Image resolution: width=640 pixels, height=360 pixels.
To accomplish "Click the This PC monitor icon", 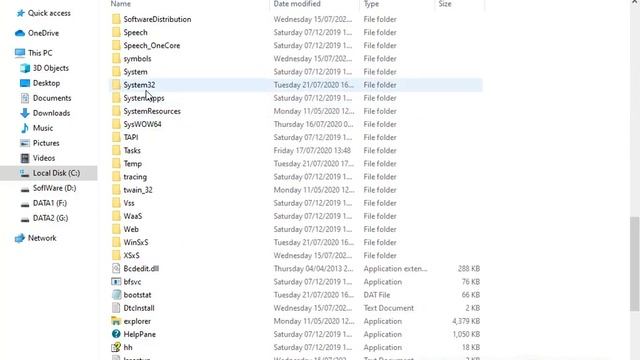I will (20, 53).
